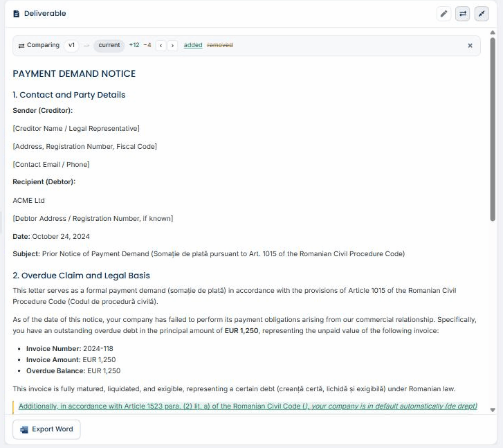Click the ACME Ltd text
The height and width of the screenshot is (448, 503).
click(28, 200)
